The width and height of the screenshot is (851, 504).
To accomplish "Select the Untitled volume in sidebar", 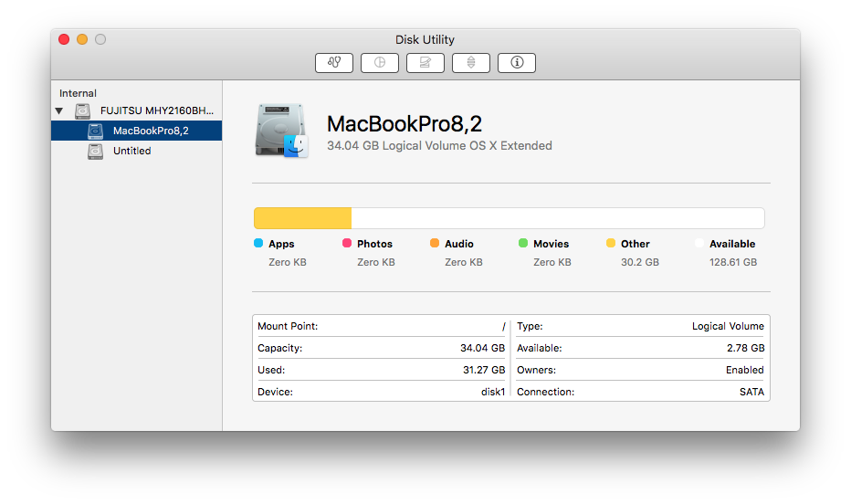I will click(x=136, y=151).
